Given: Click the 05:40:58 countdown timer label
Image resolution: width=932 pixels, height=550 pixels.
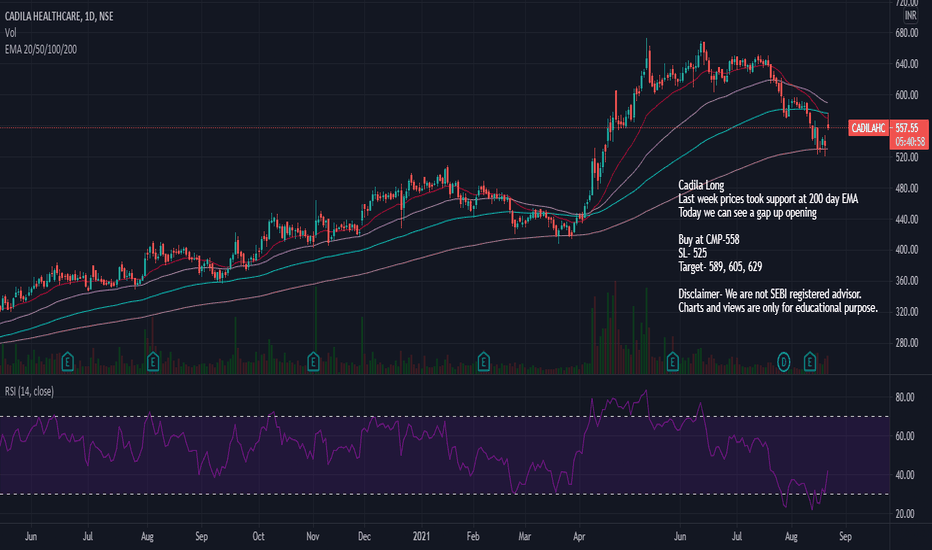Looking at the screenshot, I should (910, 142).
